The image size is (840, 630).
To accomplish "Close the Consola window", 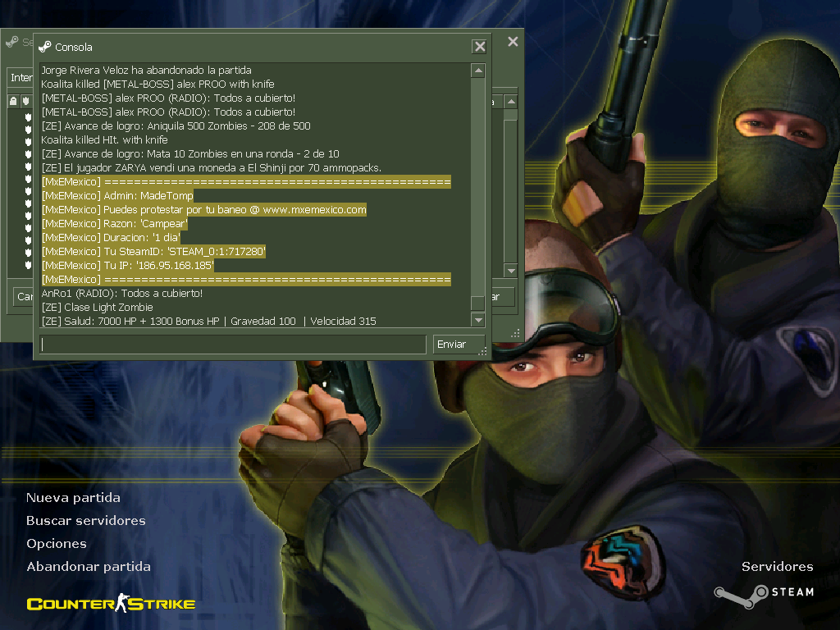I will point(479,47).
